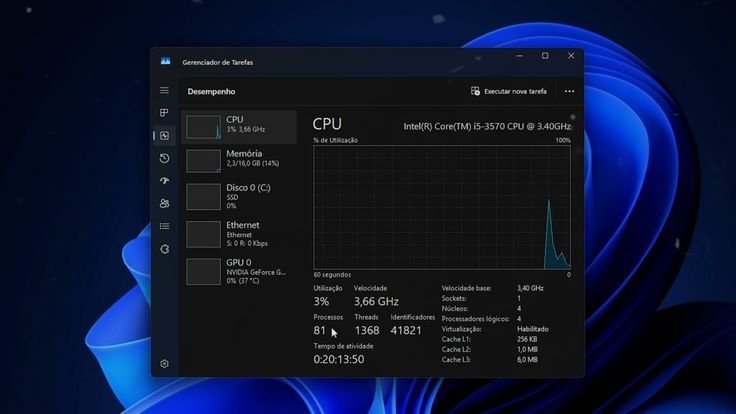This screenshot has height=414, width=736.
Task: Open the Startup apps icon
Action: coord(164,181)
